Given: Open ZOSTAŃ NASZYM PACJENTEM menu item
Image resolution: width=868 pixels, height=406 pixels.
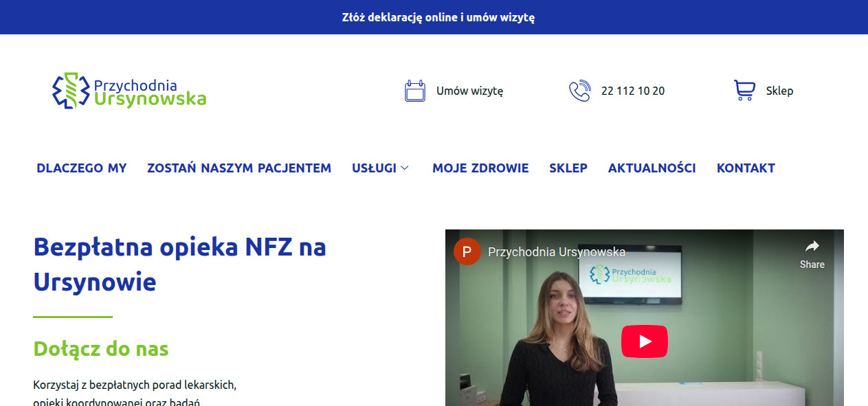Looking at the screenshot, I should click(239, 168).
